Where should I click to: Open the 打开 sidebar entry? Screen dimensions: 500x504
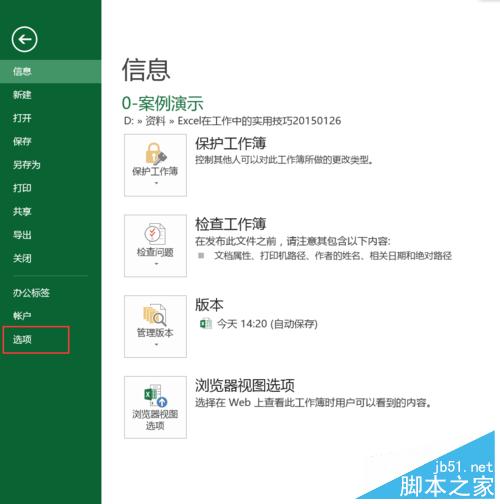pos(22,118)
